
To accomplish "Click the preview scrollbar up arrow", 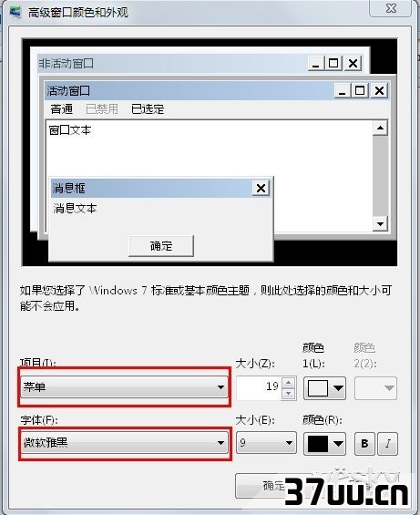I will tap(380, 128).
